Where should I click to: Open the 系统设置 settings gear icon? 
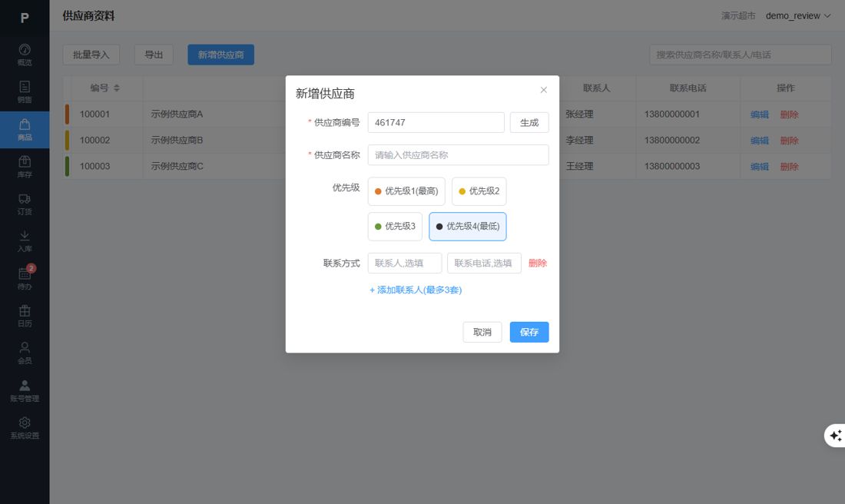(25, 427)
